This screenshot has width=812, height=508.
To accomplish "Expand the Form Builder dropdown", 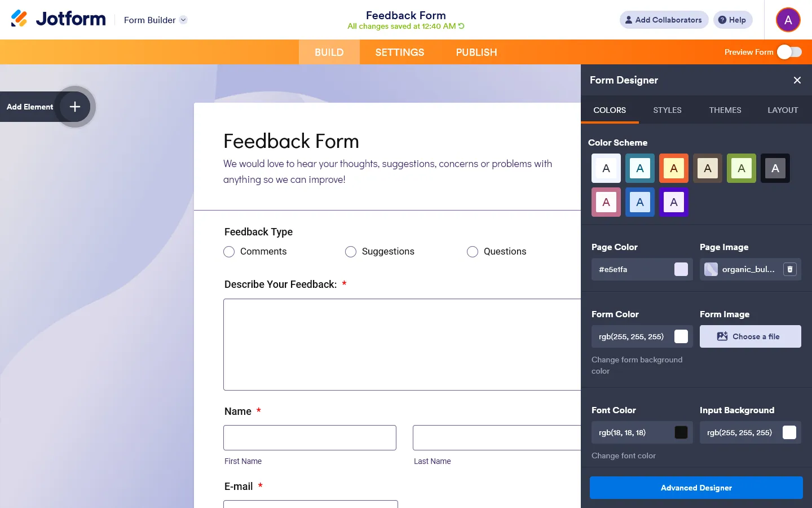I will click(183, 20).
